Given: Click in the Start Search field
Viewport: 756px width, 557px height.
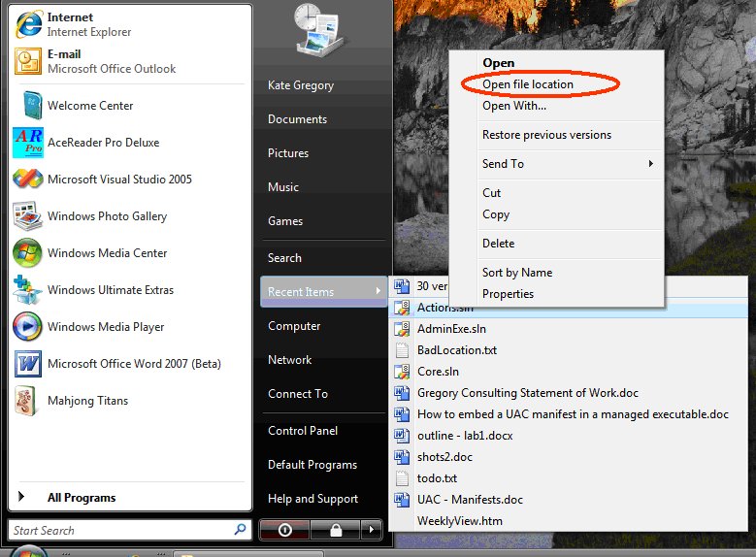Looking at the screenshot, I should 130,530.
